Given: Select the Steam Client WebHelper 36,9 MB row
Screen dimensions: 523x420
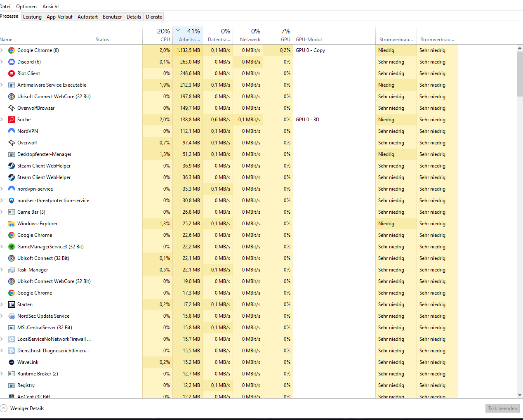Looking at the screenshot, I should (x=229, y=166).
